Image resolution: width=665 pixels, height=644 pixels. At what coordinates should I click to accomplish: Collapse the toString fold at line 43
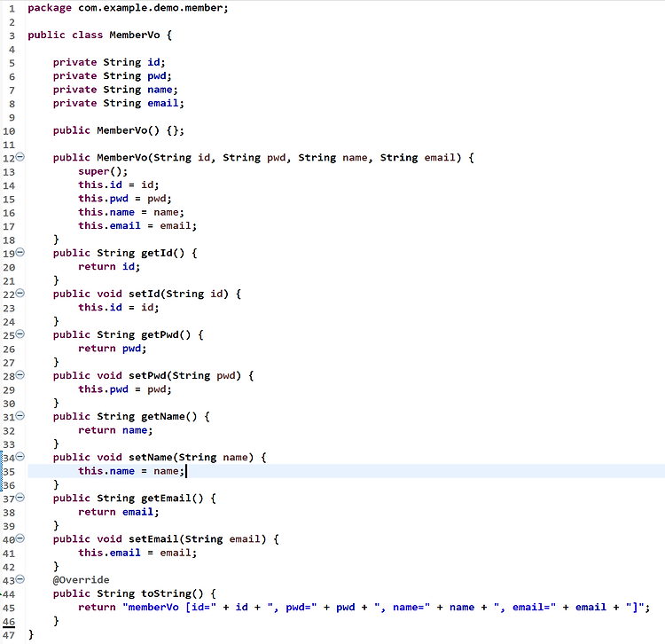pos(20,579)
